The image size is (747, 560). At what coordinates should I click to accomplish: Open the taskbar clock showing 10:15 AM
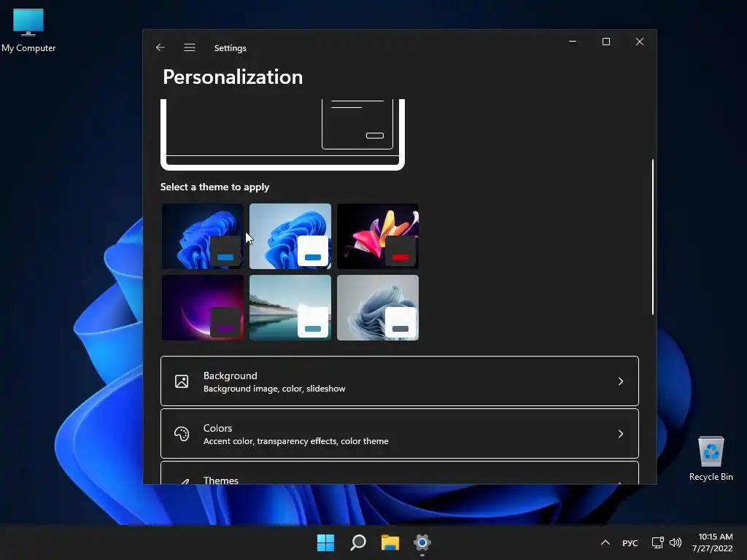(x=713, y=542)
